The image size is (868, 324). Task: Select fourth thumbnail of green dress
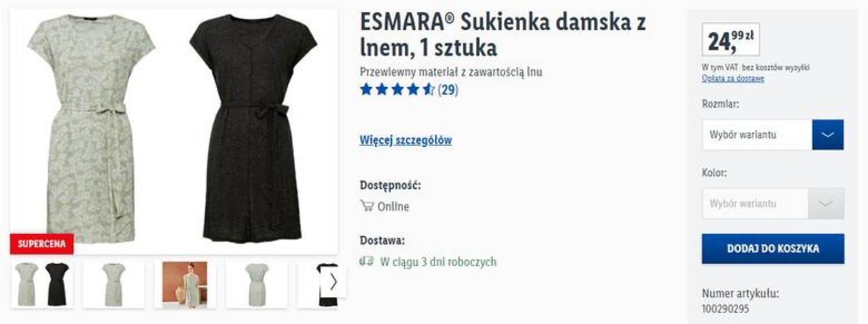[x=256, y=284]
